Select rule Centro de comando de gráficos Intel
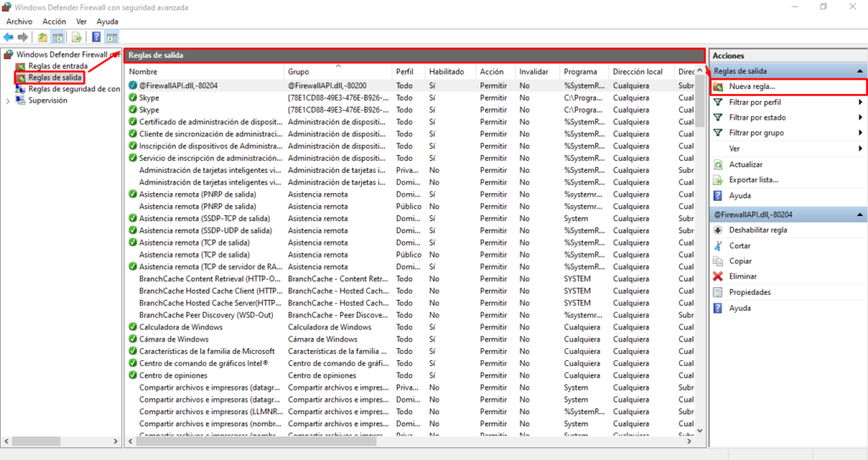 click(410, 363)
